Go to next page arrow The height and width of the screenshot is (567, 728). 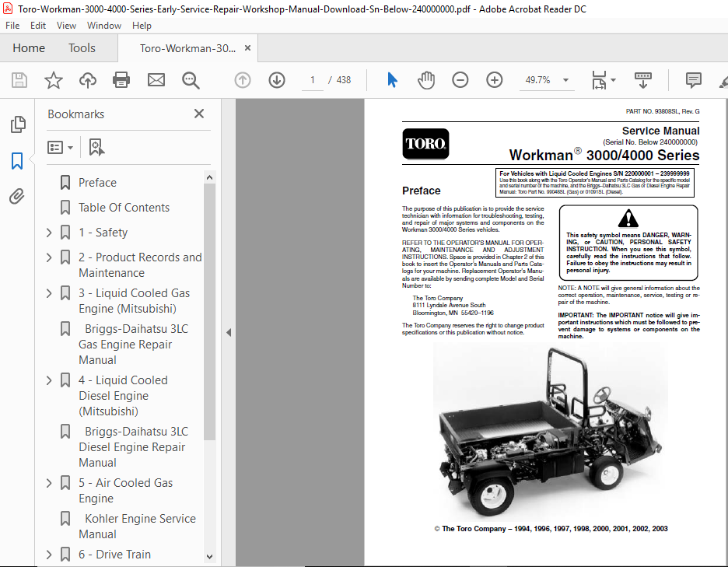pos(277,80)
